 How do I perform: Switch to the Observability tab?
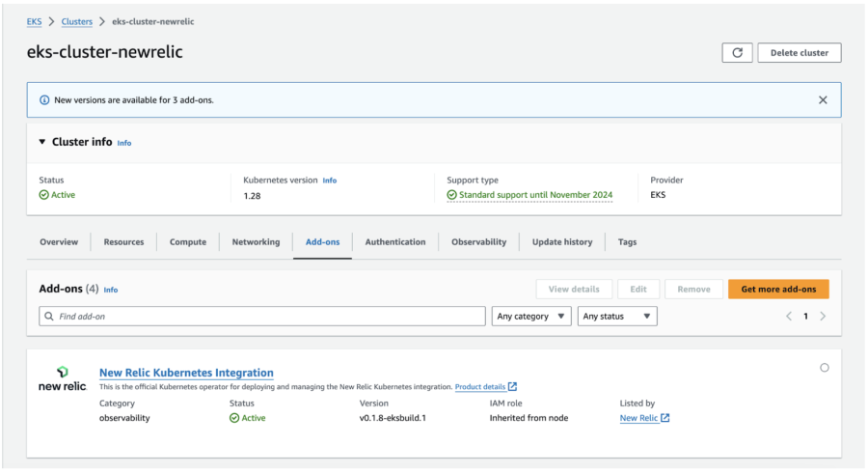[x=478, y=242]
